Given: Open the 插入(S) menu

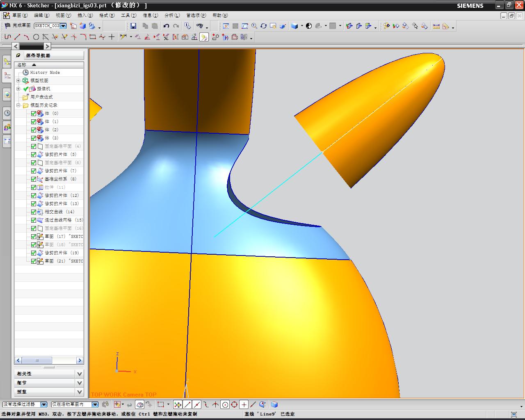Looking at the screenshot, I should pos(85,15).
